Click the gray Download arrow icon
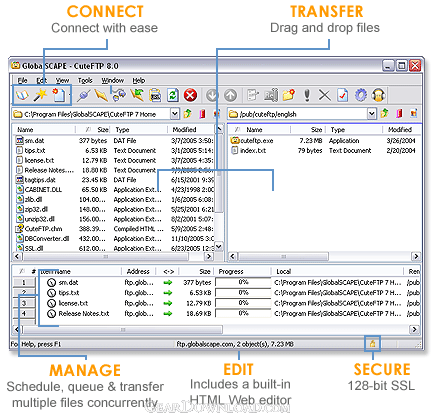The width and height of the screenshot is (437, 416). (x=212, y=96)
